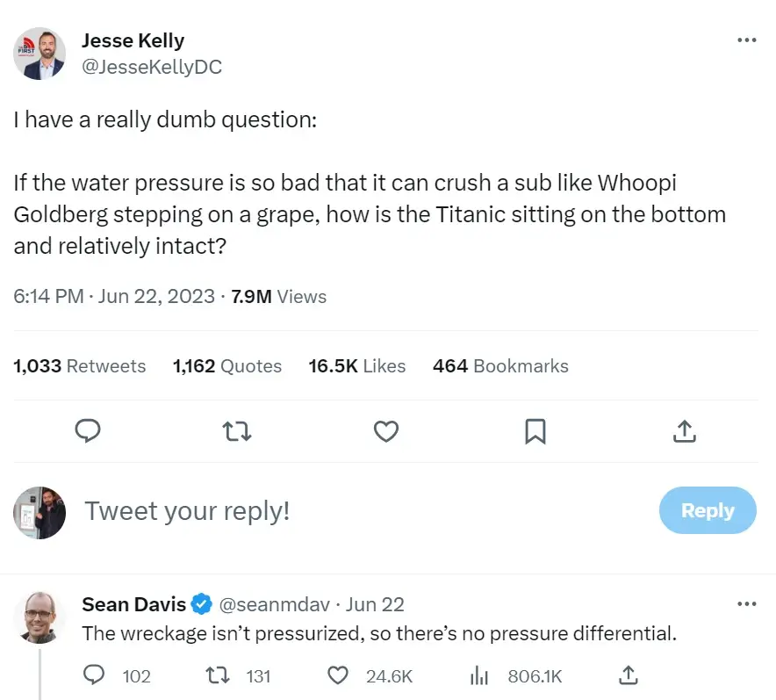Retweet Sean Davis's reply
The height and width of the screenshot is (700, 776).
216,676
